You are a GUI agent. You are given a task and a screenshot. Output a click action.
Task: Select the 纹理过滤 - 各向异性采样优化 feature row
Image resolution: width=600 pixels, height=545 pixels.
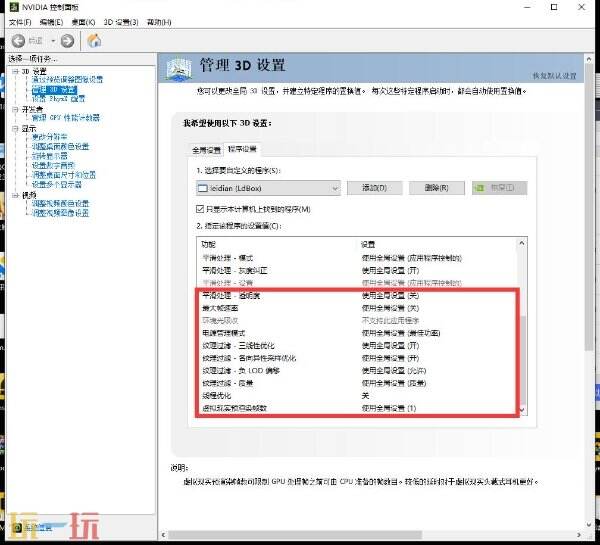pos(249,358)
